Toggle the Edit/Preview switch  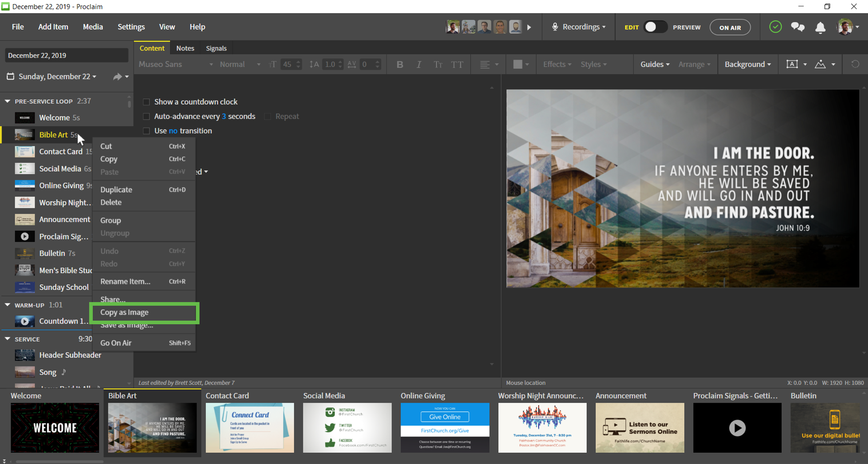(655, 27)
